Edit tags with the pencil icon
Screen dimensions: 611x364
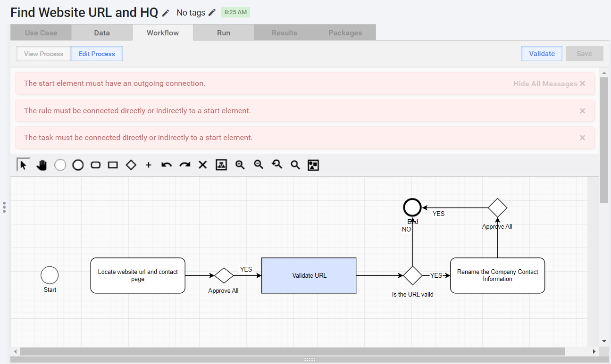click(212, 12)
